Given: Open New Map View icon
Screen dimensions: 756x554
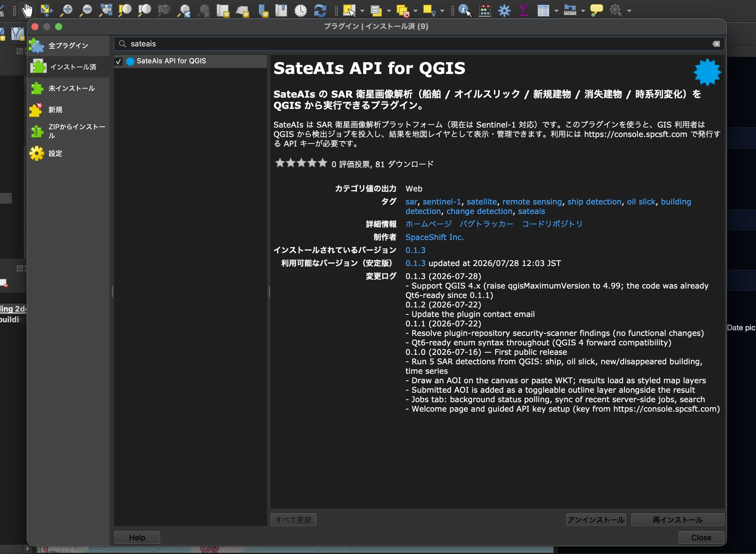Looking at the screenshot, I should click(223, 10).
